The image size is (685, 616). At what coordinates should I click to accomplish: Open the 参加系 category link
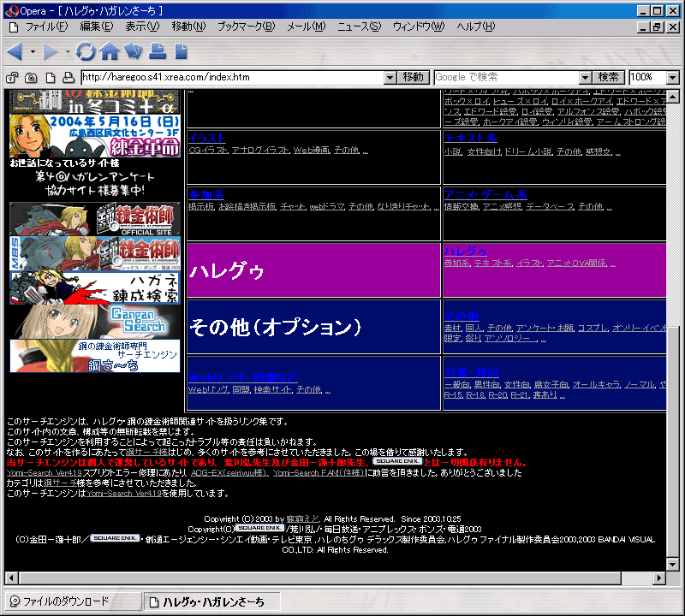coord(206,195)
